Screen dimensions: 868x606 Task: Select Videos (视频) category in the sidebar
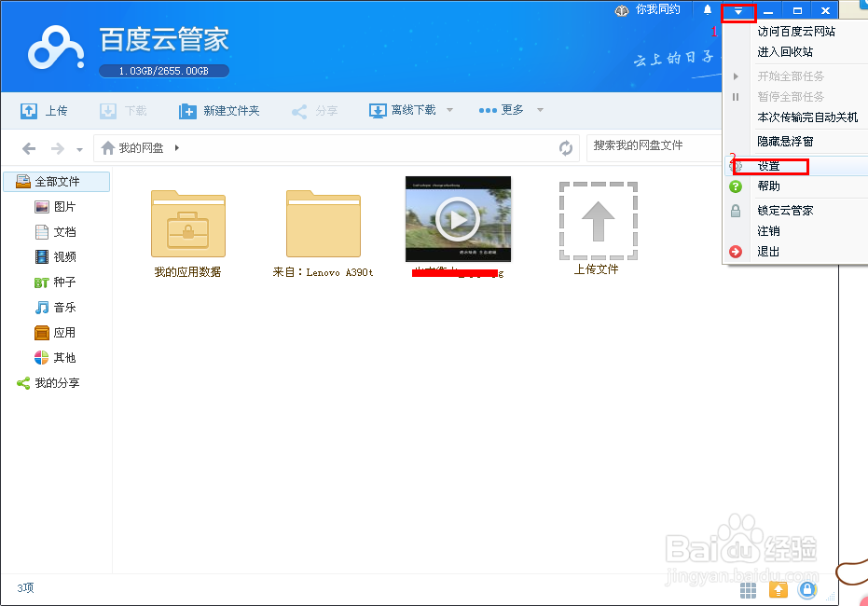pos(55,256)
